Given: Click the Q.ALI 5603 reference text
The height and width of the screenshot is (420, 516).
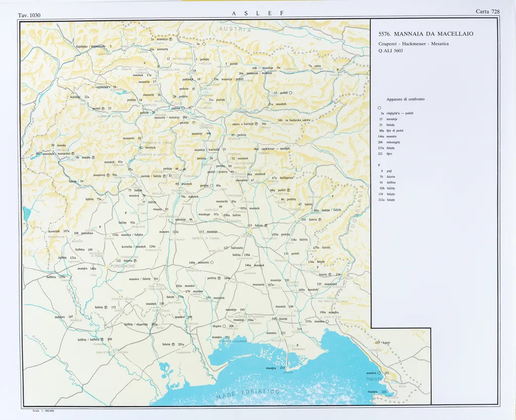Looking at the screenshot, I should coord(391,50).
